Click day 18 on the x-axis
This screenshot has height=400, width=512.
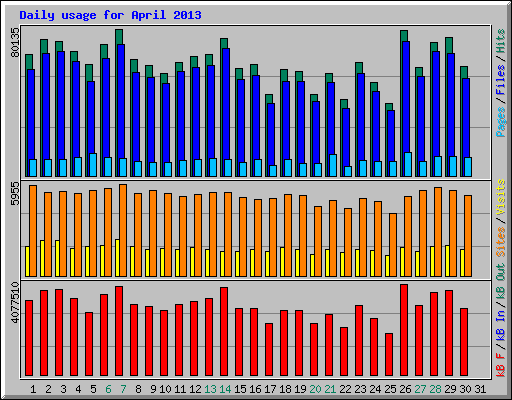point(285,389)
